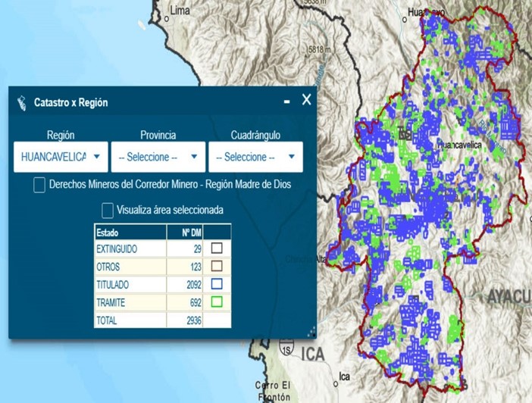
Task: Click the 1S highway shield near Ica
Action: [x=286, y=349]
